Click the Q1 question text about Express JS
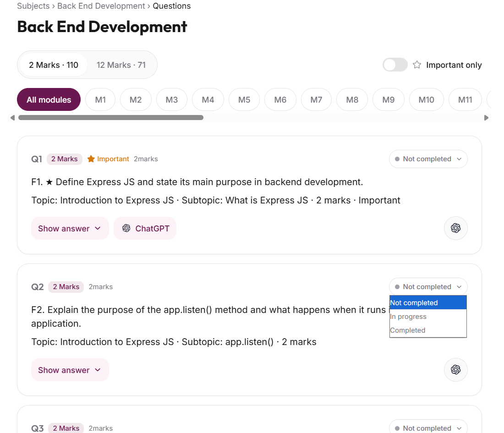This screenshot has width=504, height=433. tap(197, 182)
